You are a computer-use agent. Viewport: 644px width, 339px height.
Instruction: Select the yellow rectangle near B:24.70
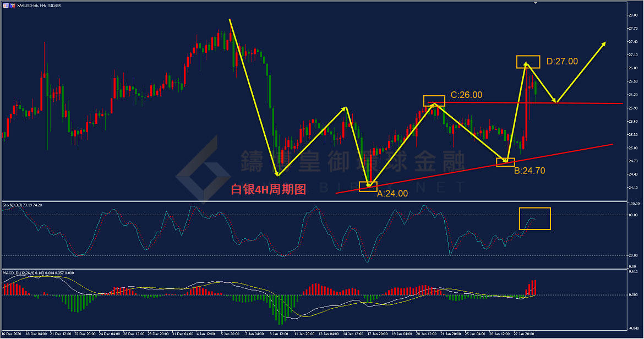(505, 162)
